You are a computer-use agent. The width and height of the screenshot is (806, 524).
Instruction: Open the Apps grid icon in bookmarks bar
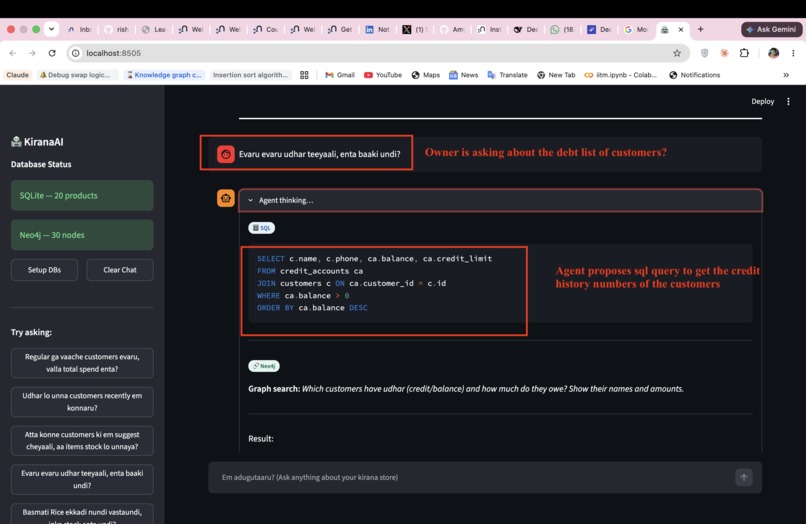pos(304,75)
